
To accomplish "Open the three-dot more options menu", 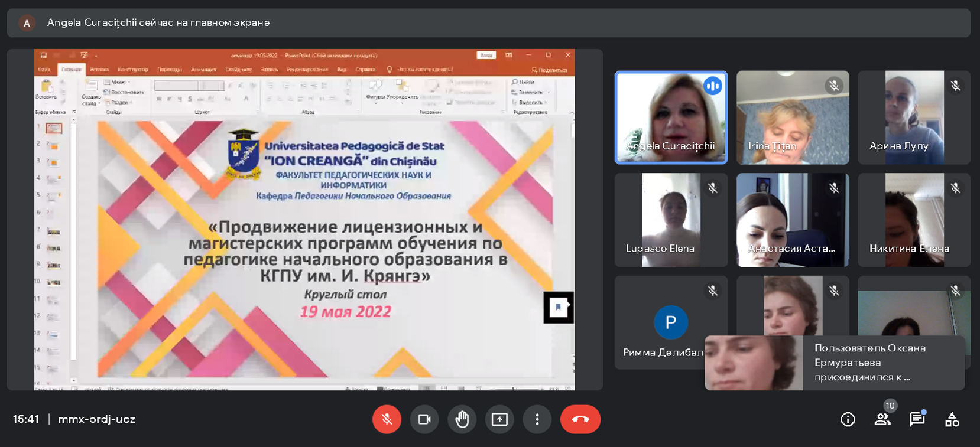I will pyautogui.click(x=537, y=419).
